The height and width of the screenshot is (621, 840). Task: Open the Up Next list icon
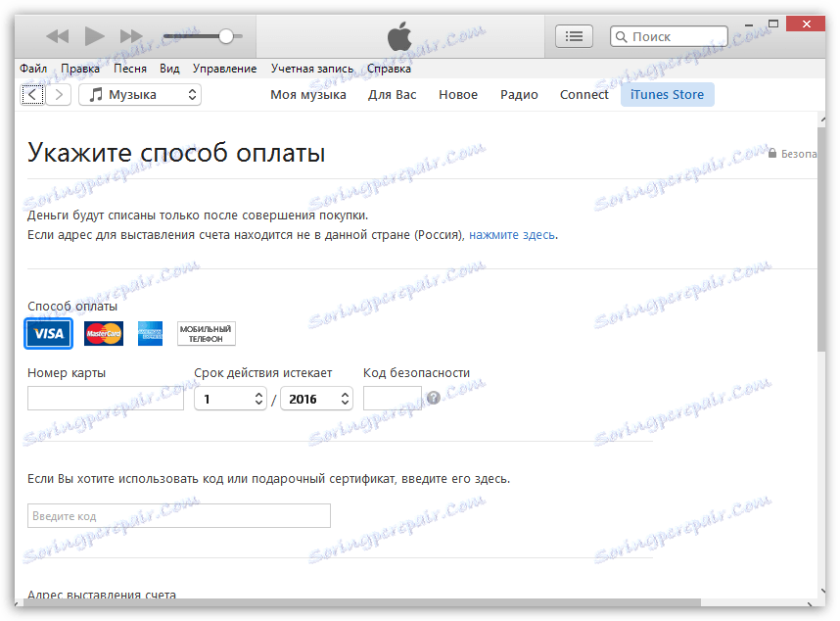pos(574,36)
